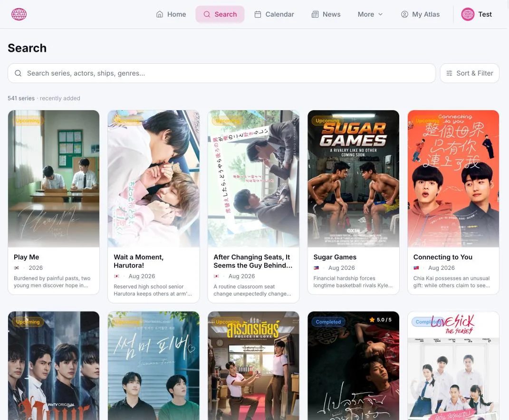The width and height of the screenshot is (509, 420).
Task: Click the Taiwan flag under Connecting to You
Action: [416, 268]
